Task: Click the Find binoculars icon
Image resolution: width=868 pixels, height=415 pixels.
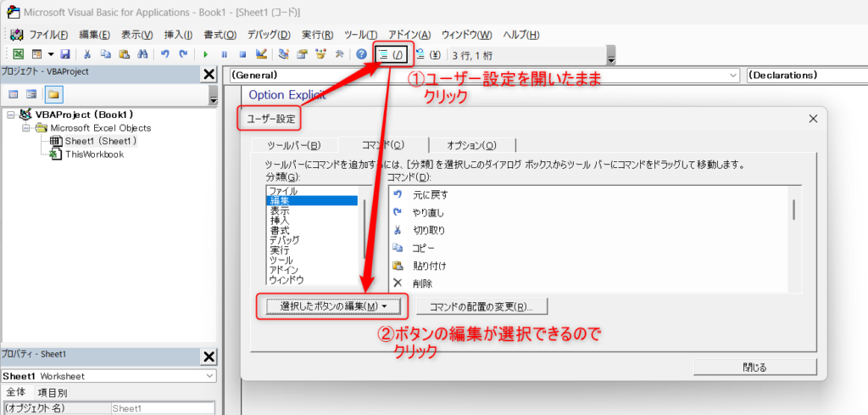Action: [x=142, y=54]
